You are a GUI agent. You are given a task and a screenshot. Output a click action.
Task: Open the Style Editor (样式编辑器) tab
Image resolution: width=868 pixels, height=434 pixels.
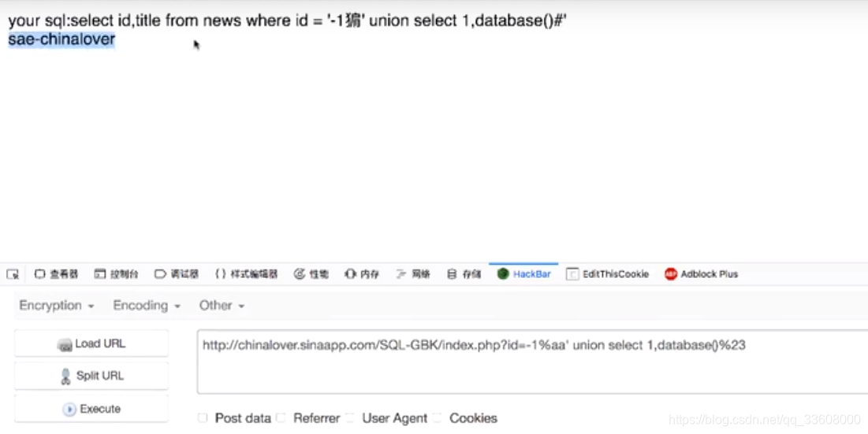246,274
